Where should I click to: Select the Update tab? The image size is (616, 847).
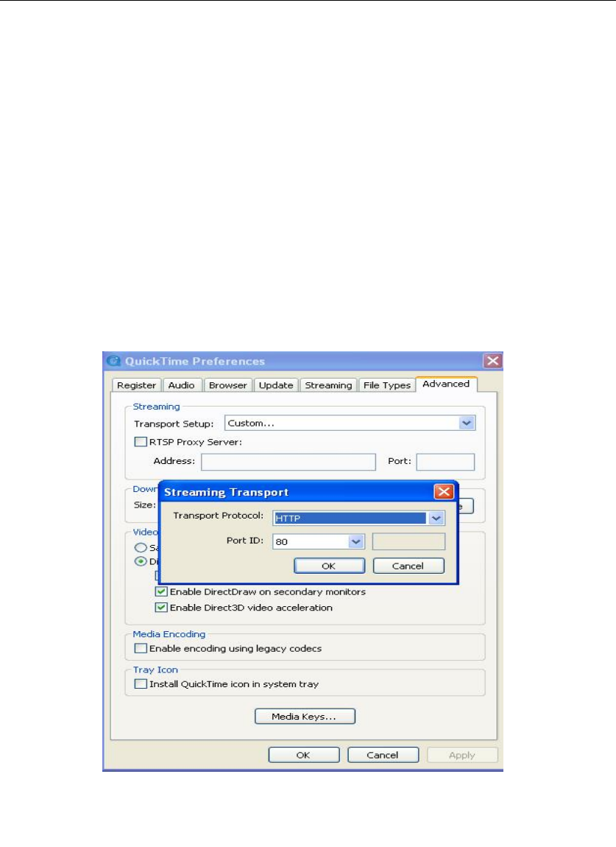click(276, 385)
